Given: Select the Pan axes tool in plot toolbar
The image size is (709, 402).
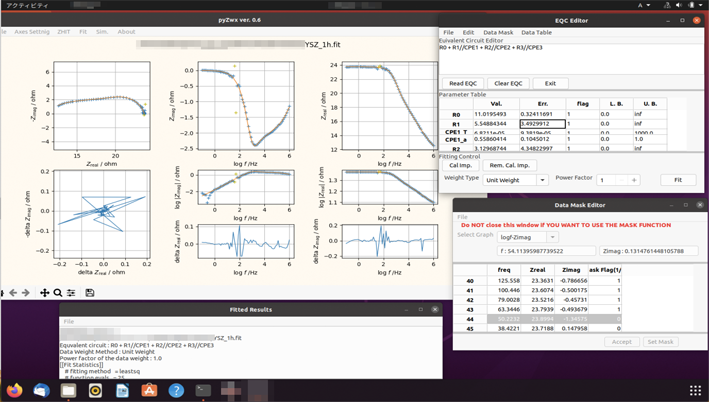Looking at the screenshot, I should point(44,293).
